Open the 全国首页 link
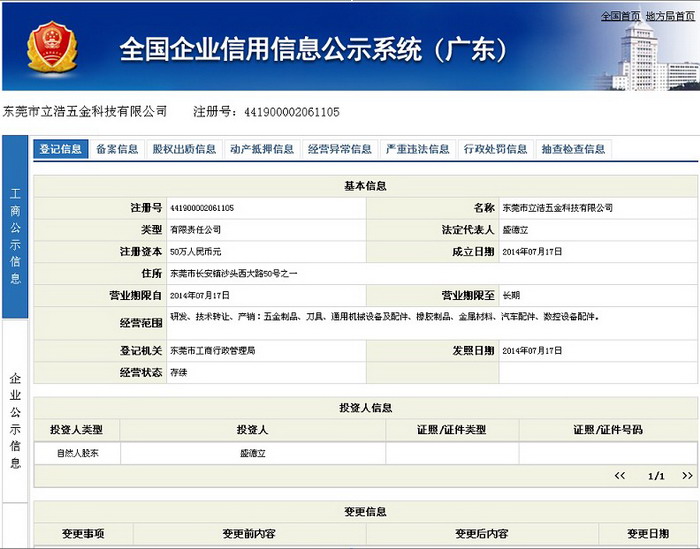The height and width of the screenshot is (549, 700). [620, 17]
